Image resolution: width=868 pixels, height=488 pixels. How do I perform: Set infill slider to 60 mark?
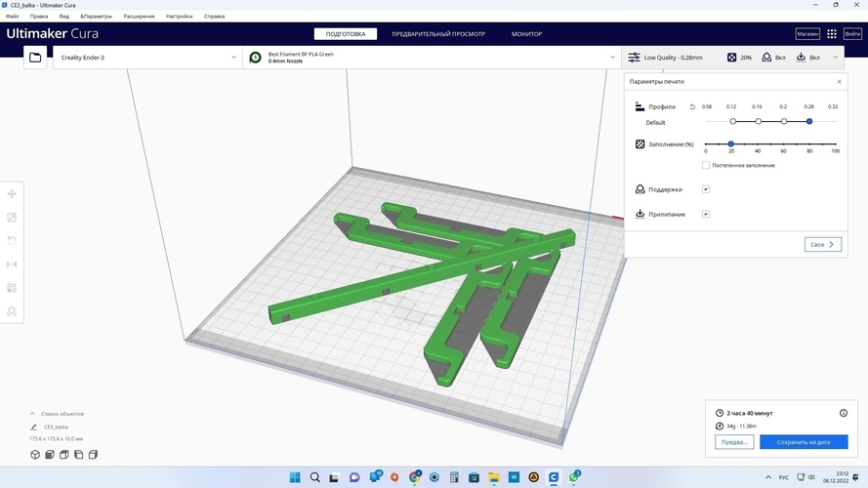pos(783,143)
